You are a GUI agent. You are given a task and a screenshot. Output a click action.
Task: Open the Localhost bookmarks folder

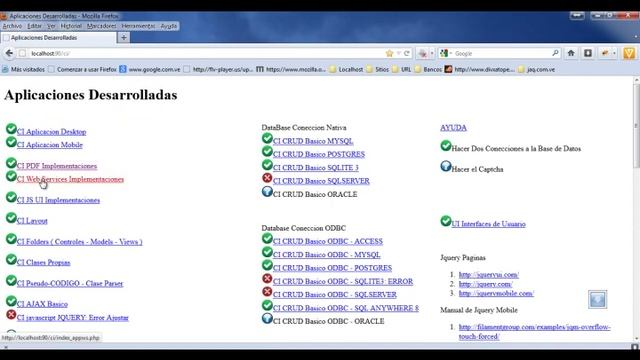pos(346,69)
